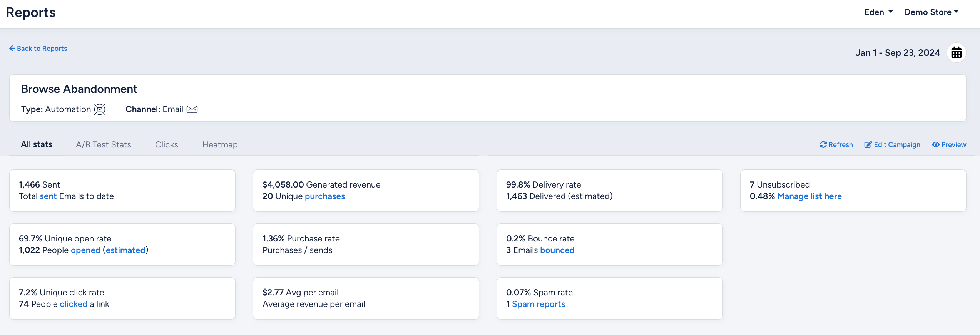Click the Automation type icon
The width and height of the screenshot is (980, 335).
coord(100,109)
